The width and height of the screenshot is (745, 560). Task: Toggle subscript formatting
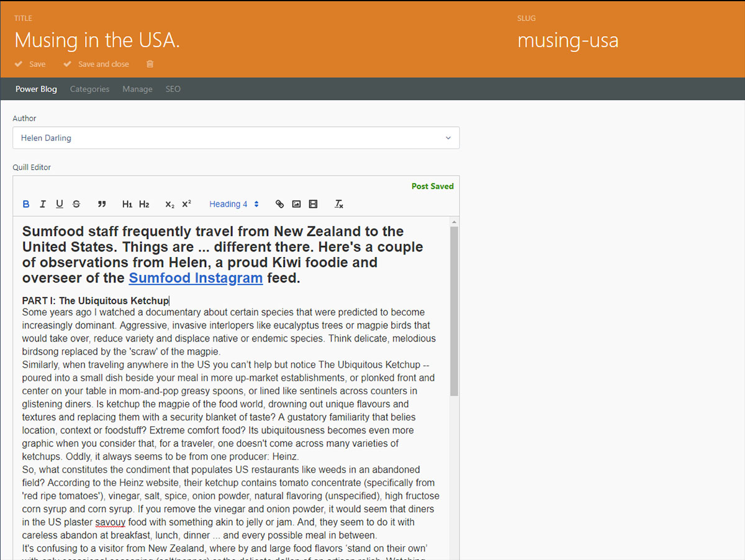tap(169, 204)
